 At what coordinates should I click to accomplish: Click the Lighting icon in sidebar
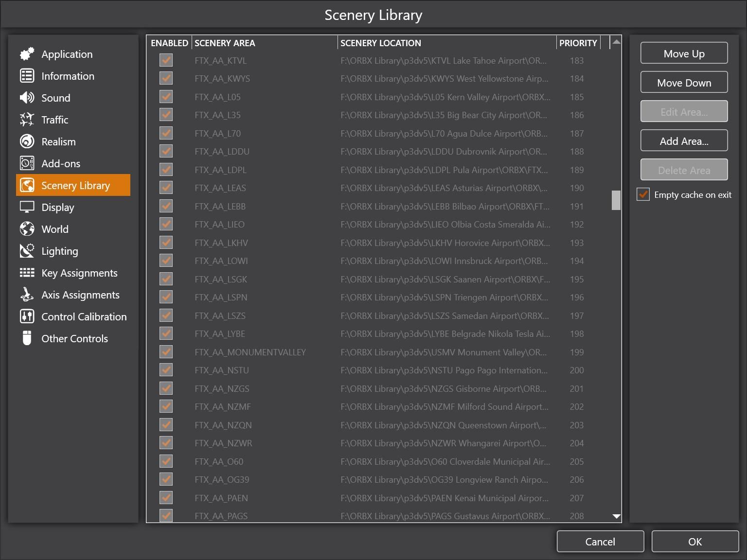(27, 251)
